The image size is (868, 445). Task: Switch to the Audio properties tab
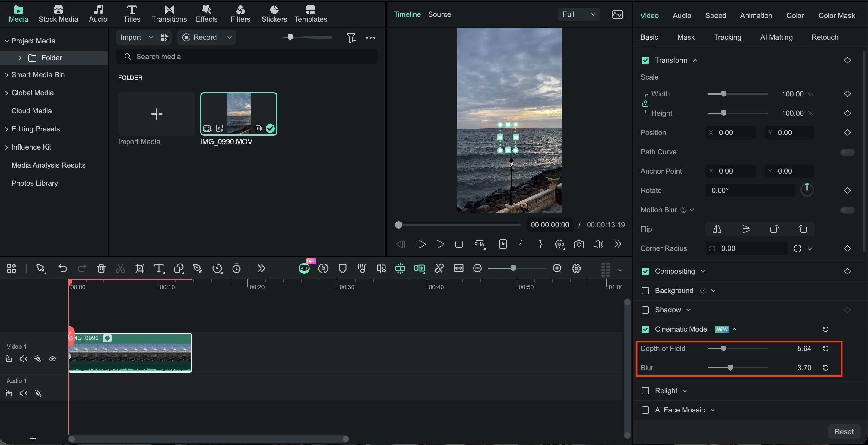point(682,15)
